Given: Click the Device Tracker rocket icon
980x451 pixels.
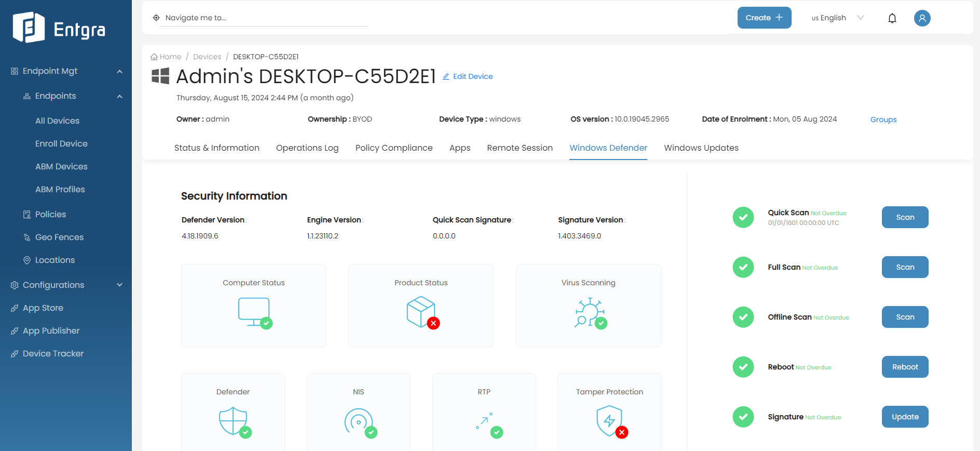Looking at the screenshot, I should pos(15,354).
